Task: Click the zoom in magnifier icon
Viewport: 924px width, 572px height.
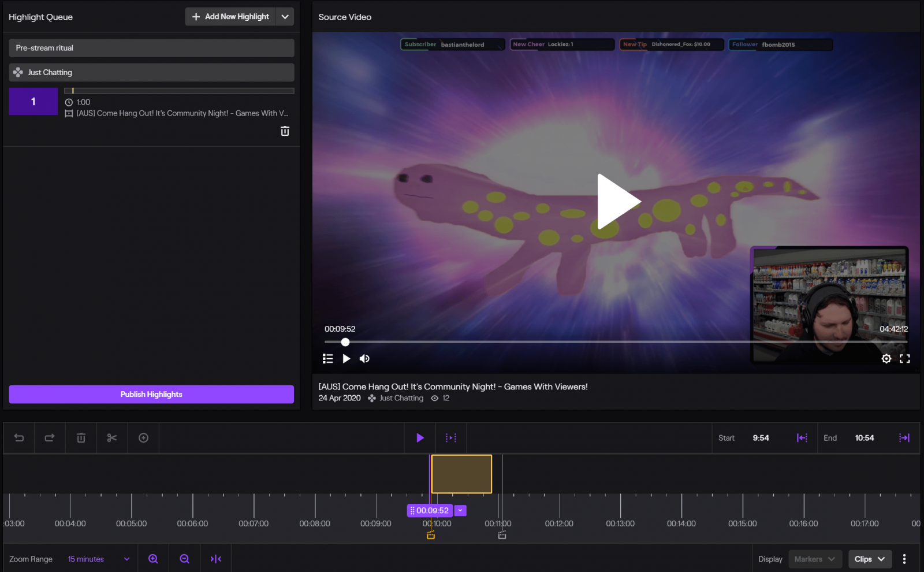Action: pos(153,559)
